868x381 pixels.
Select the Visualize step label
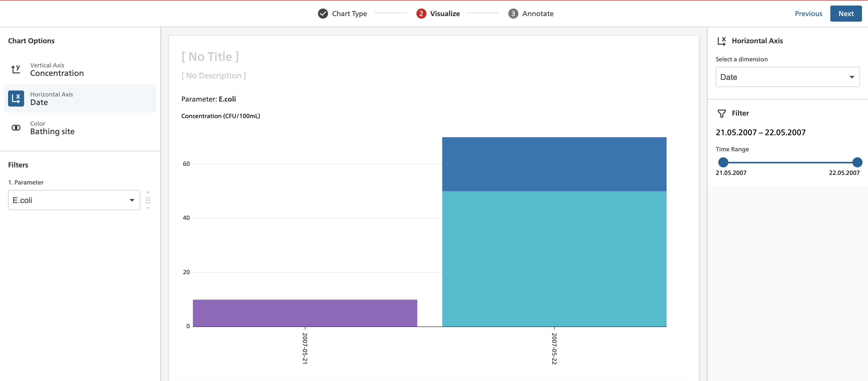(x=445, y=14)
